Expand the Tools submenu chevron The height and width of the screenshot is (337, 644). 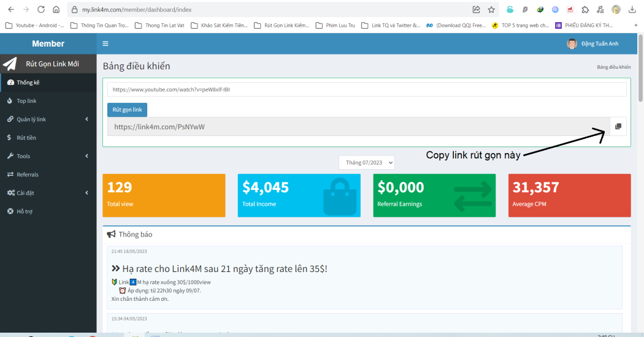[86, 156]
